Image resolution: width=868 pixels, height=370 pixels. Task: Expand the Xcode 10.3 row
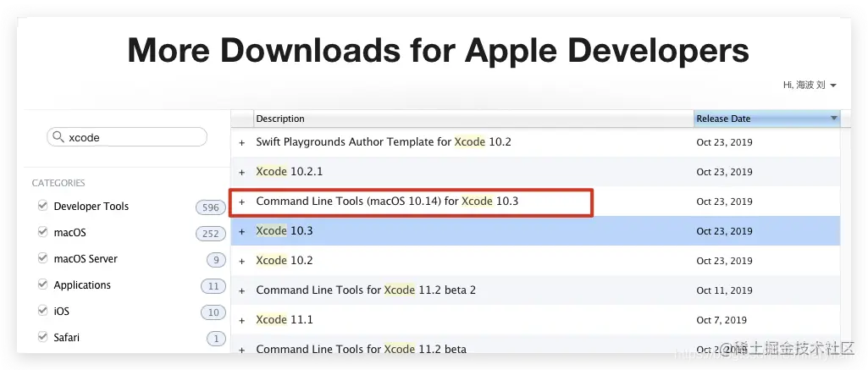pos(242,231)
